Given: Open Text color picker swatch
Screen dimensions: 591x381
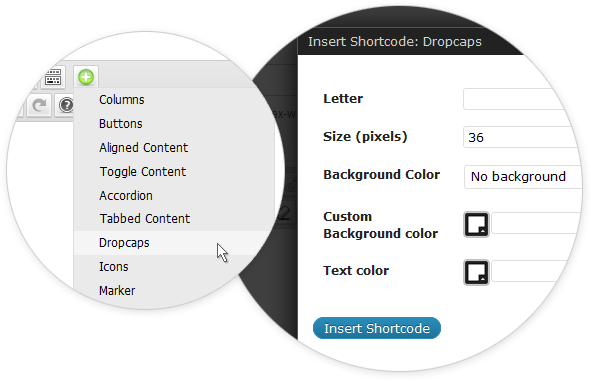Looking at the screenshot, I should point(476,272).
